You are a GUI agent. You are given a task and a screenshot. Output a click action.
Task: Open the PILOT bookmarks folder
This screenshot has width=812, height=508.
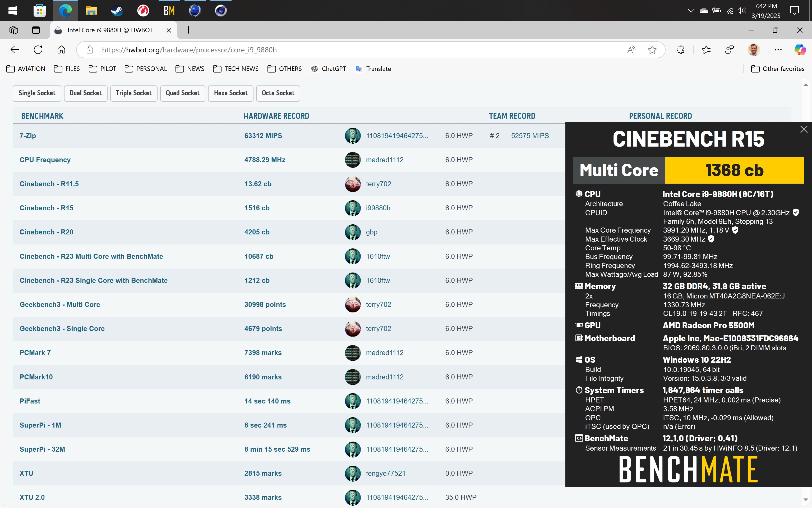point(102,69)
